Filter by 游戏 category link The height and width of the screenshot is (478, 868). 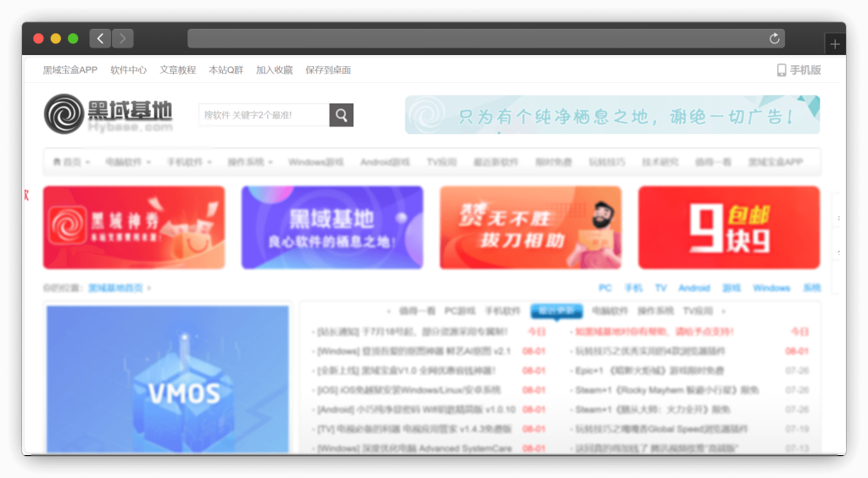coord(732,287)
